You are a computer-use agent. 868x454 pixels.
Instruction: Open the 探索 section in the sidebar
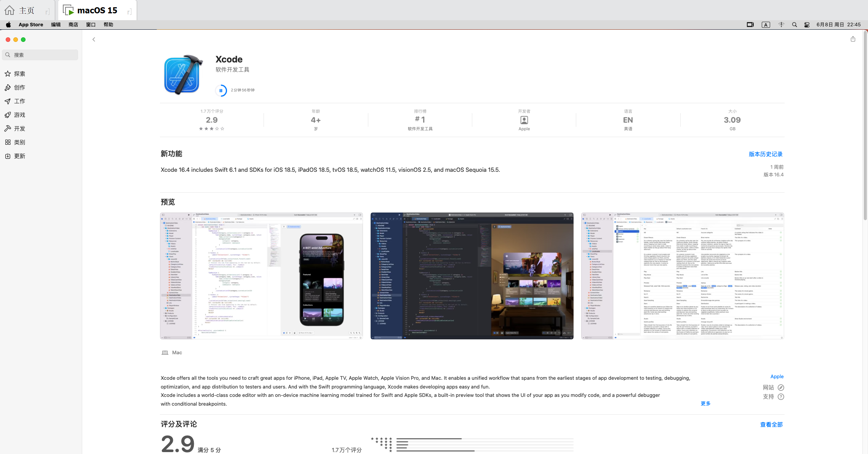click(19, 74)
